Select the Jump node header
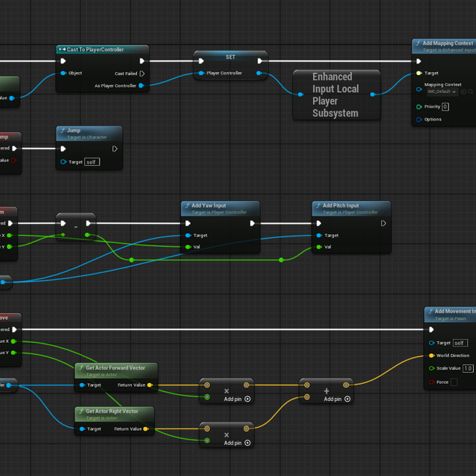Screen dimensions: 476x476 (x=89, y=133)
